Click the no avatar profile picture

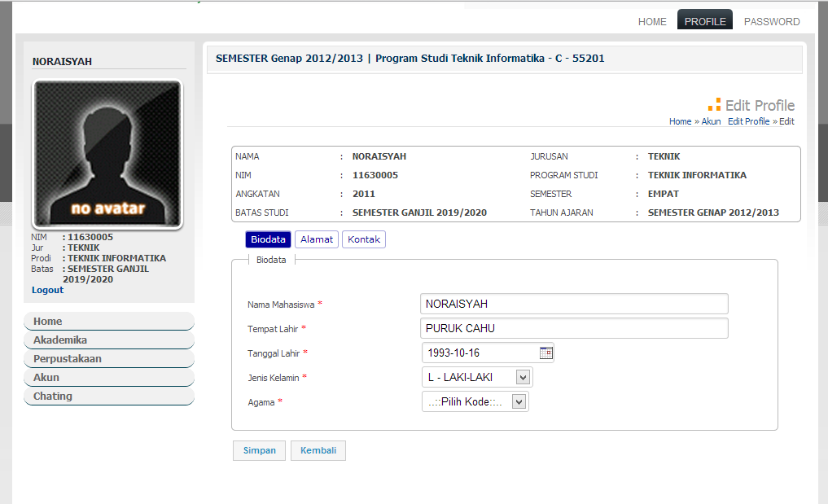click(107, 155)
